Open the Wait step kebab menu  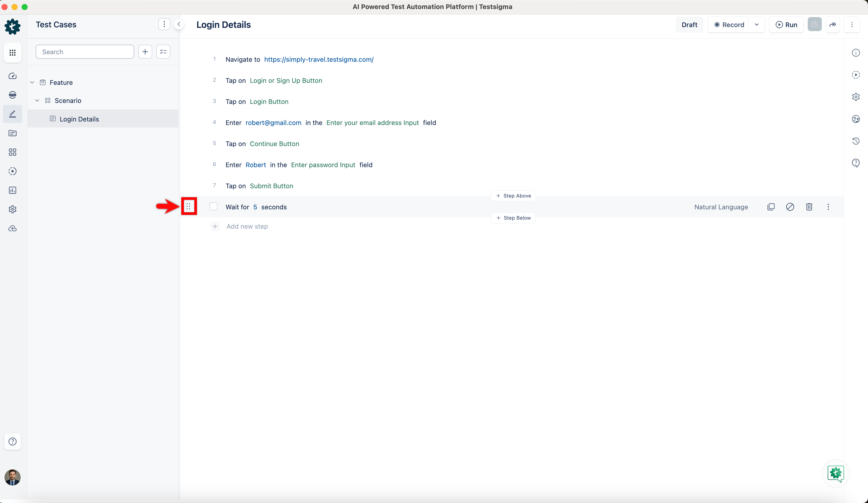coord(828,207)
